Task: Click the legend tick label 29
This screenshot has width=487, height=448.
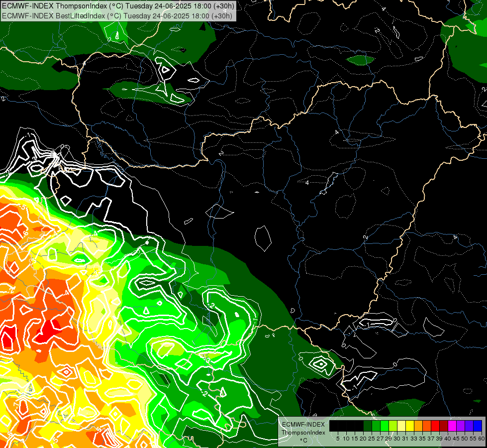Action: (389, 439)
